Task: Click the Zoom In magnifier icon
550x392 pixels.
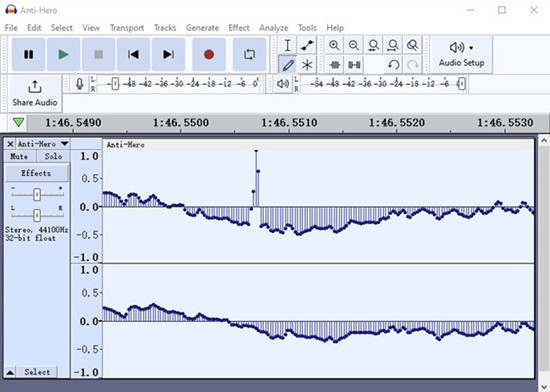Action: tap(334, 45)
